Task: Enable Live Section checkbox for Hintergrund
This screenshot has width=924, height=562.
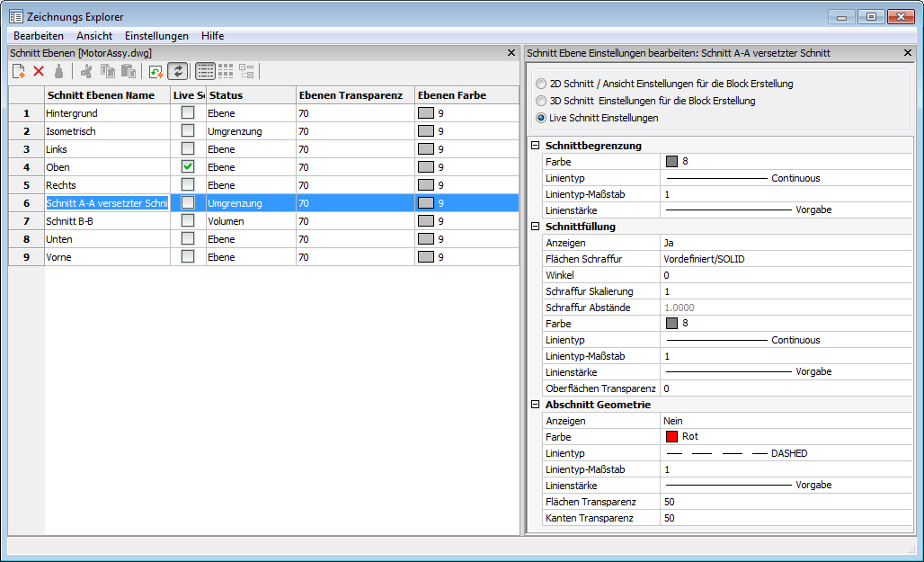Action: click(188, 113)
